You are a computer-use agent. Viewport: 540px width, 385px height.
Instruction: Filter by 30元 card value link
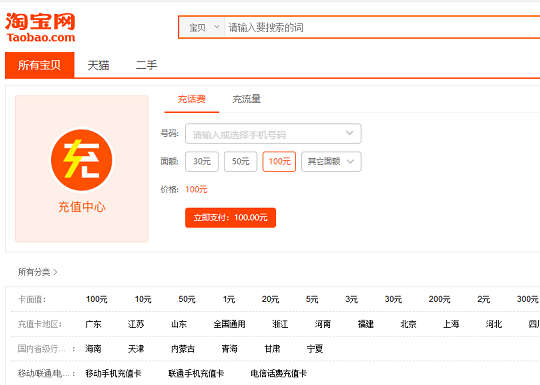[393, 299]
